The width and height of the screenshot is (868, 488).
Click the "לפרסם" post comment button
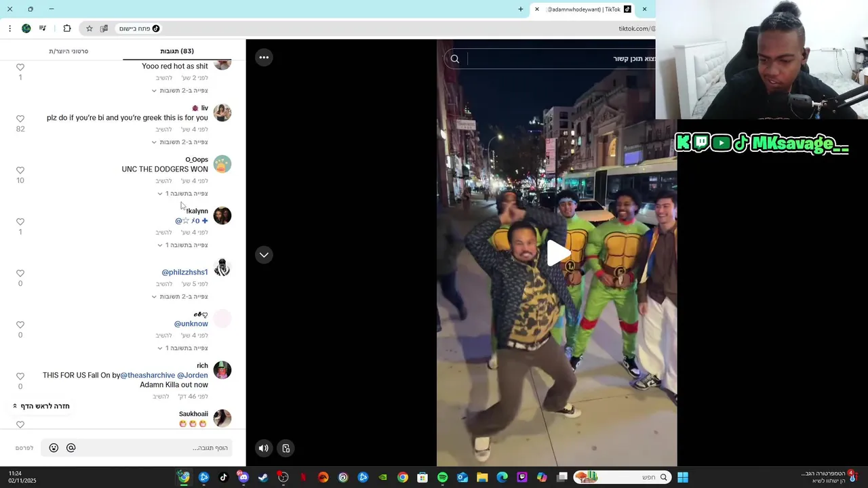click(x=24, y=448)
